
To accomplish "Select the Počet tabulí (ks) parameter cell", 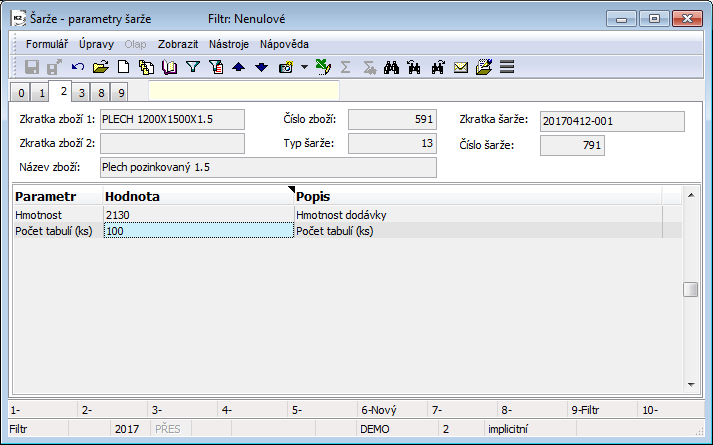I will coord(58,230).
